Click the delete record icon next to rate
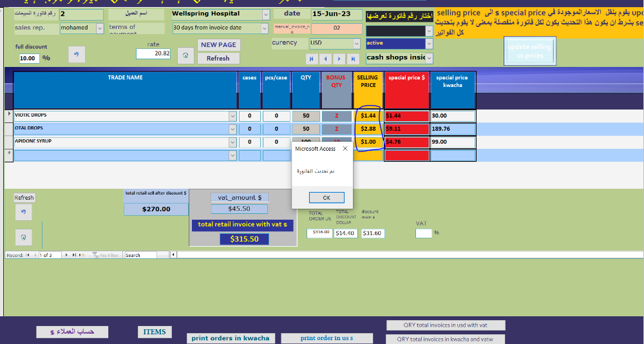The image size is (644, 344). (x=185, y=55)
